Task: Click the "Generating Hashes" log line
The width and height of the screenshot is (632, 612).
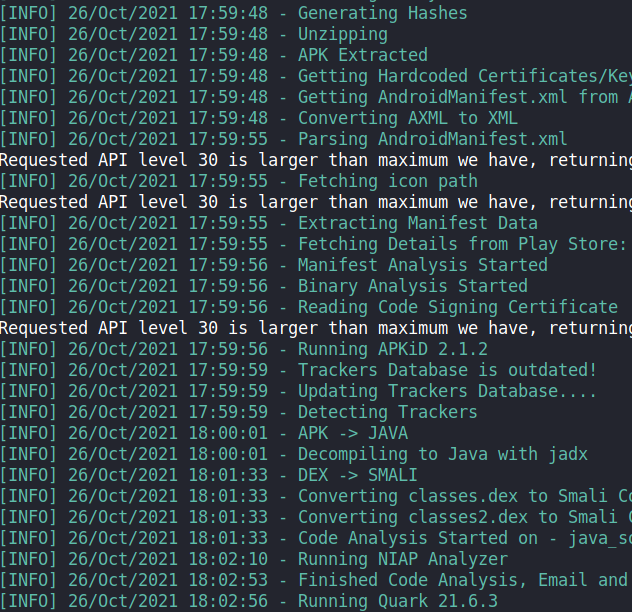Action: point(382,13)
